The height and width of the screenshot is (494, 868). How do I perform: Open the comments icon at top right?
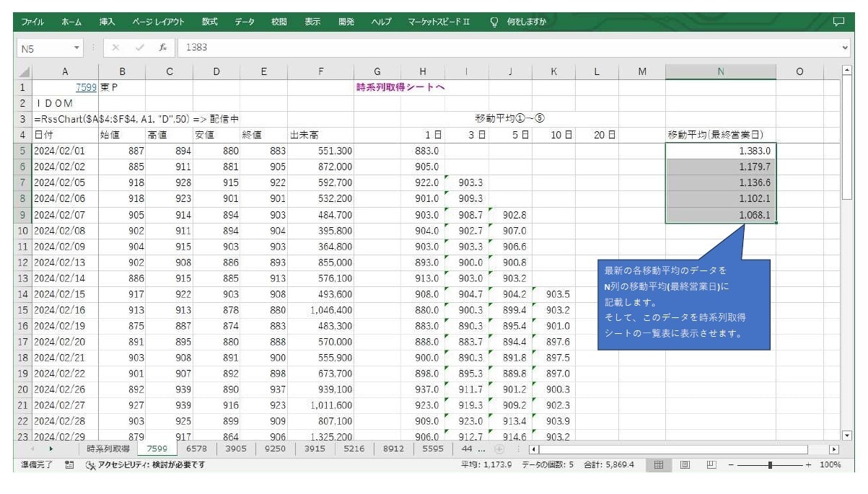click(x=838, y=22)
